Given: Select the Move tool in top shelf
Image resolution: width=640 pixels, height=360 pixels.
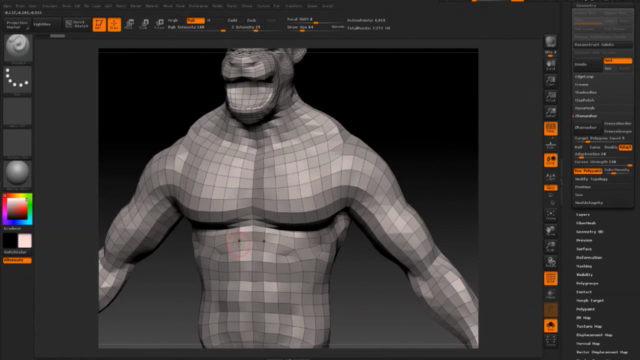Looking at the screenshot, I should point(129,24).
